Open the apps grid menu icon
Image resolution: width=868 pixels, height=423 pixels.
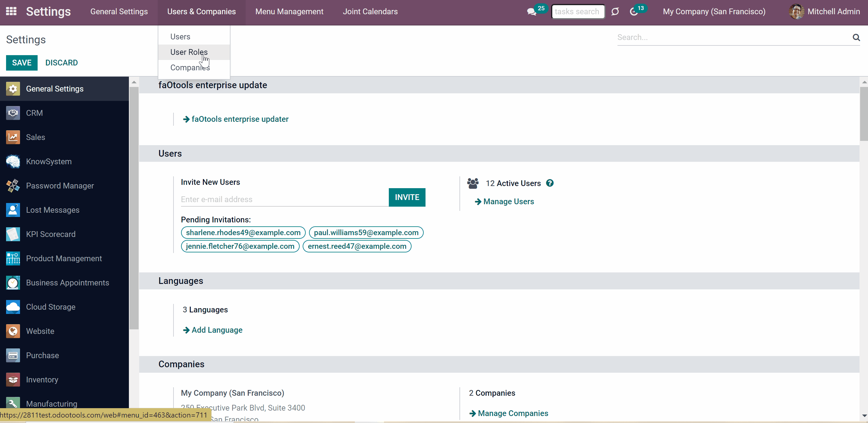coord(11,12)
